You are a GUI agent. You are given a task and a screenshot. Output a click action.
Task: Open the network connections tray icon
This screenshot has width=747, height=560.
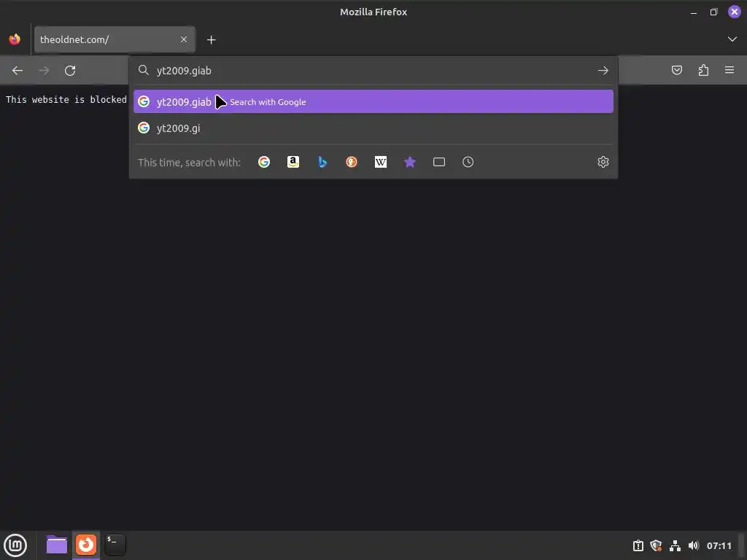(675, 545)
